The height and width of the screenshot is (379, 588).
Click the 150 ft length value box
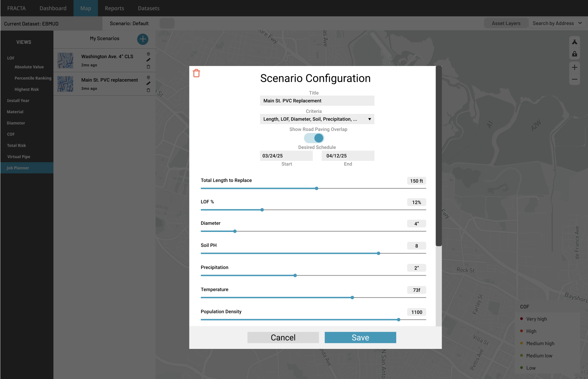pyautogui.click(x=416, y=181)
